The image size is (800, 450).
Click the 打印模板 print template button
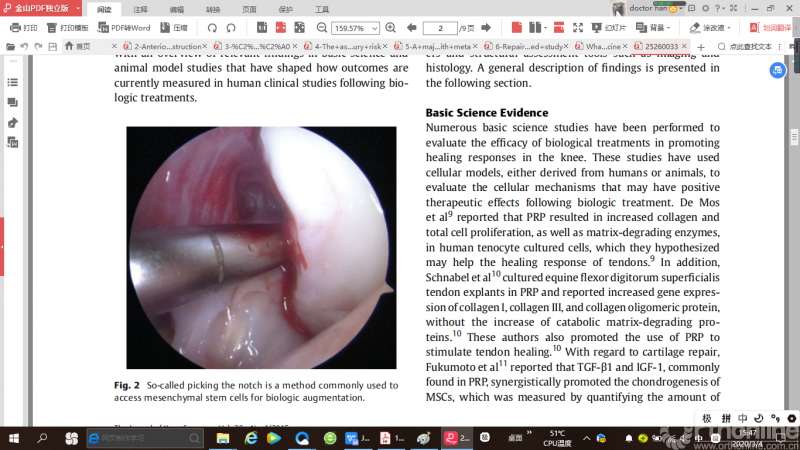click(x=69, y=28)
